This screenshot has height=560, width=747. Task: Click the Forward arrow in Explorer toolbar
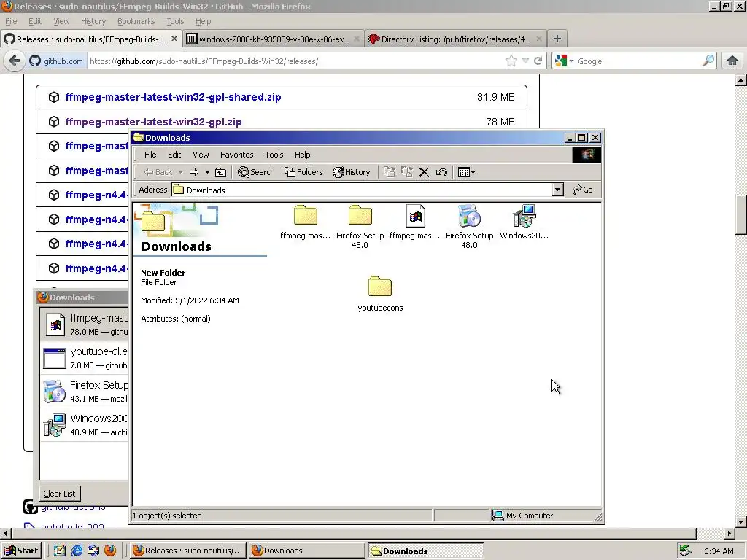click(194, 172)
